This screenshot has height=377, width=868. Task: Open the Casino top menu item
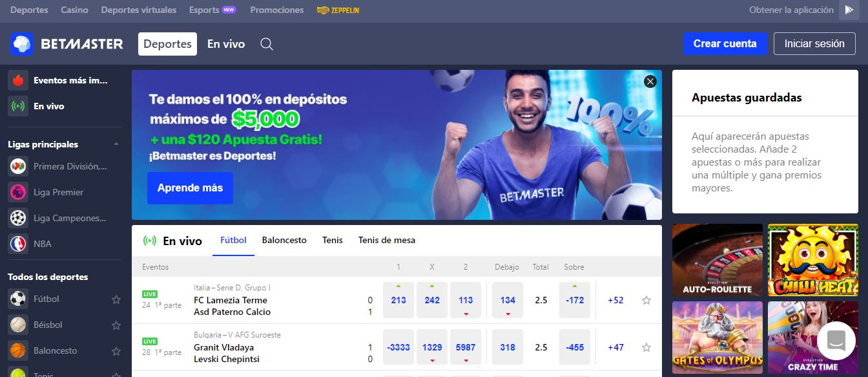point(75,10)
